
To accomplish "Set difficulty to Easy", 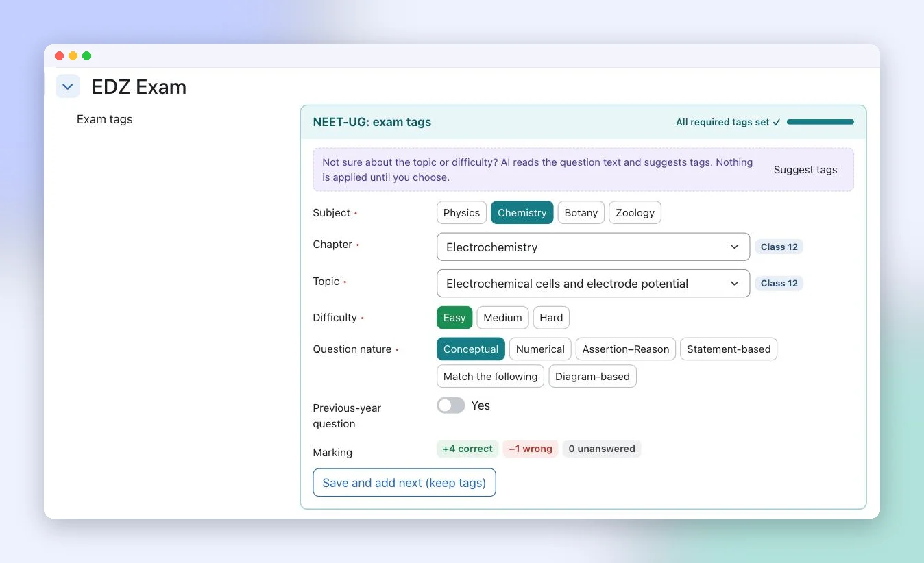I will pos(454,317).
